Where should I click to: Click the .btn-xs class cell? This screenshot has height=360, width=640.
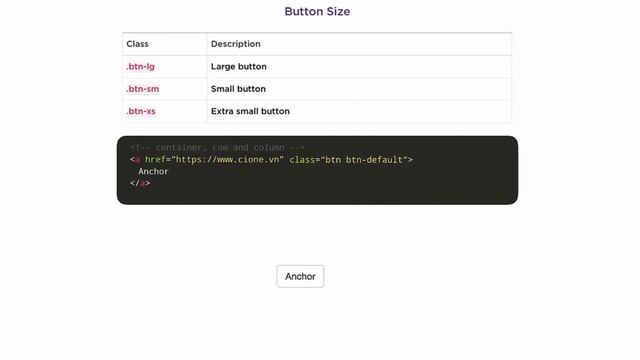tap(164, 111)
